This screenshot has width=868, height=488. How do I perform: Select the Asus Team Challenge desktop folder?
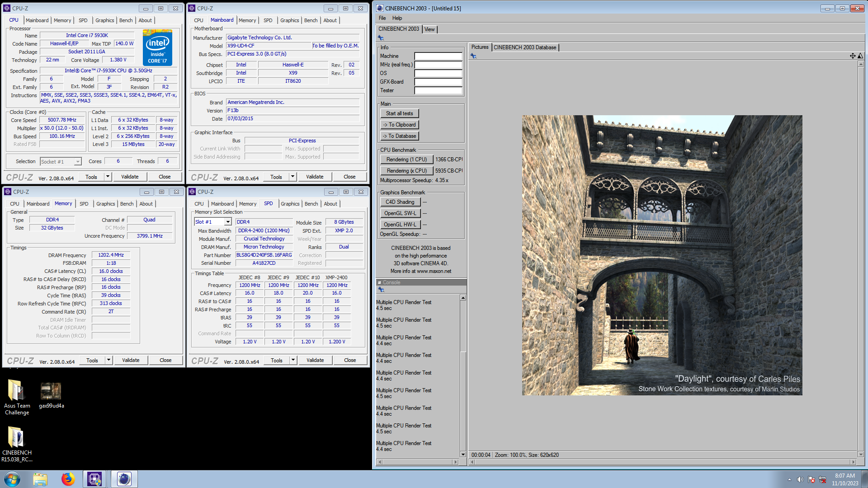[x=17, y=397]
